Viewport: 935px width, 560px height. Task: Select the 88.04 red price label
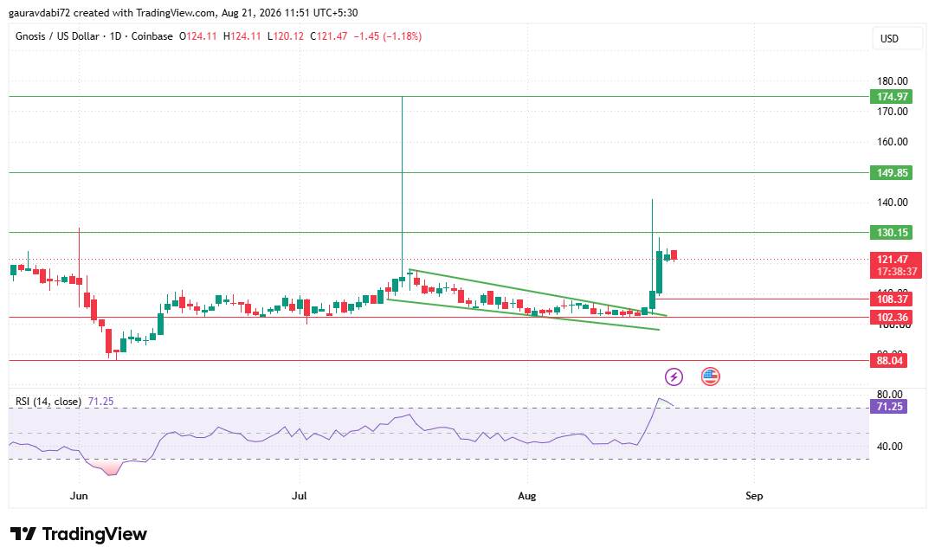[x=889, y=360]
